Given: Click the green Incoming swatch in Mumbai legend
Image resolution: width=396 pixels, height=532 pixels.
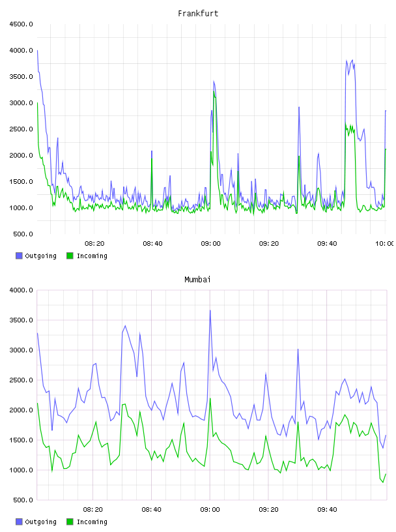Looking at the screenshot, I should click(70, 522).
